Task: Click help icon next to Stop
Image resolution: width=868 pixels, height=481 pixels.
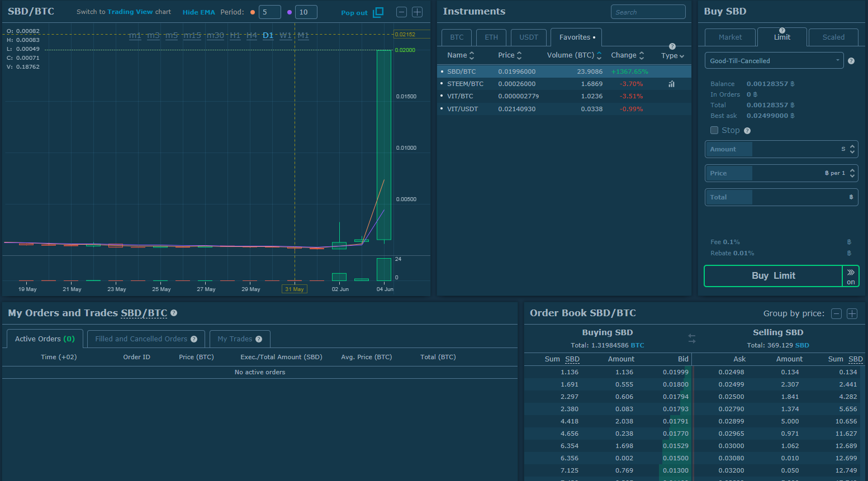Action: (x=747, y=131)
